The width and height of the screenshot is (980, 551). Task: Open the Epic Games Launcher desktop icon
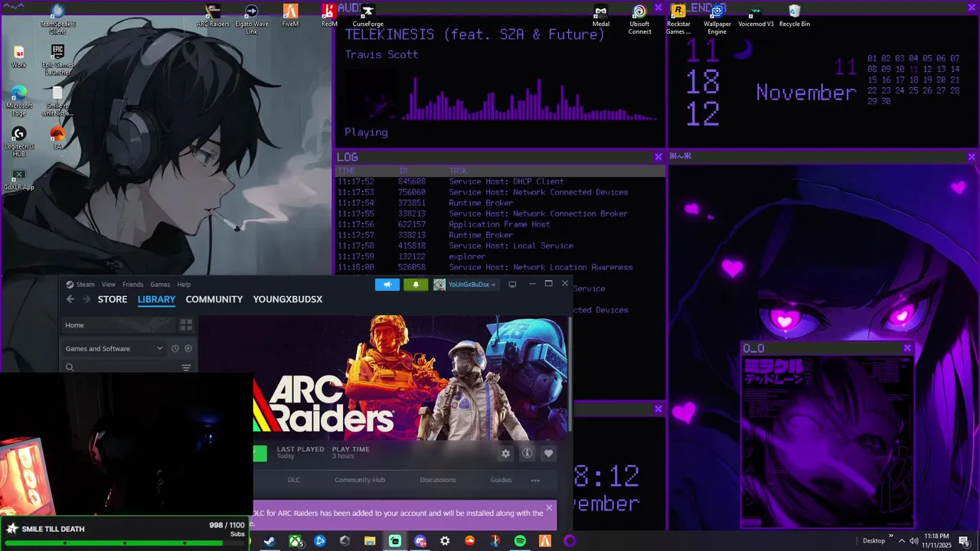57,60
